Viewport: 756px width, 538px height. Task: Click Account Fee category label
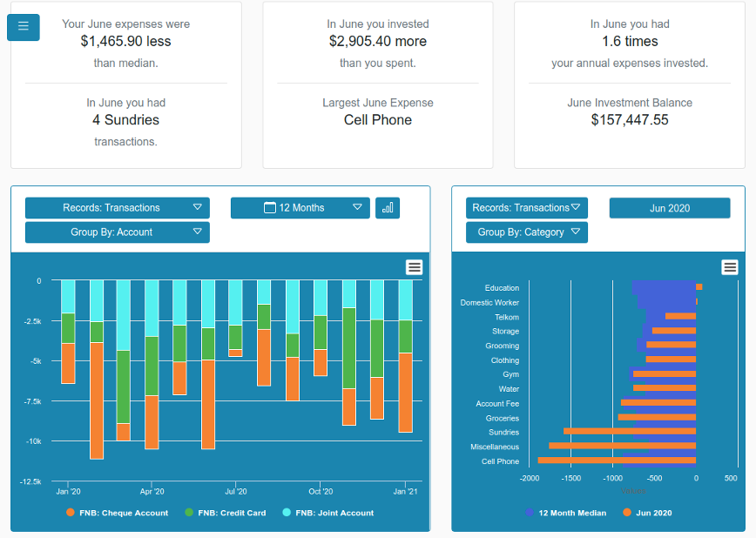coord(497,404)
